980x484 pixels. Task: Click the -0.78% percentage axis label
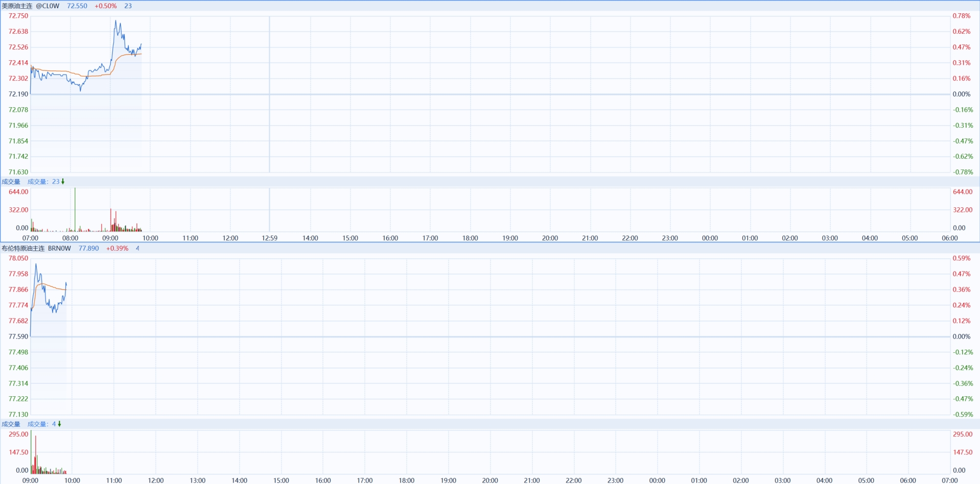pyautogui.click(x=963, y=172)
